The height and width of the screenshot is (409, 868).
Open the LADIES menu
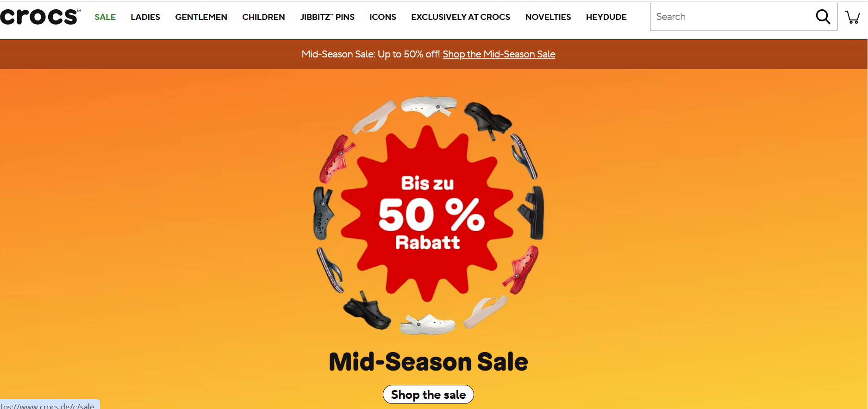(145, 17)
